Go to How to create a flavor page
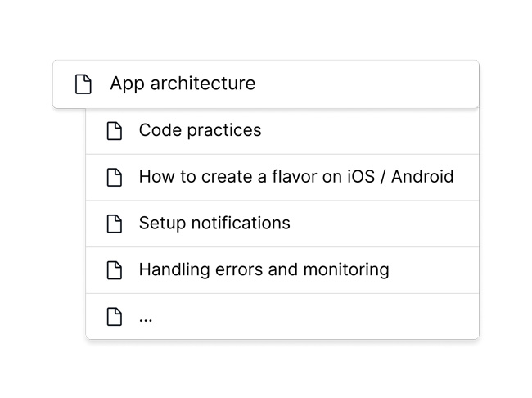 pyautogui.click(x=282, y=178)
